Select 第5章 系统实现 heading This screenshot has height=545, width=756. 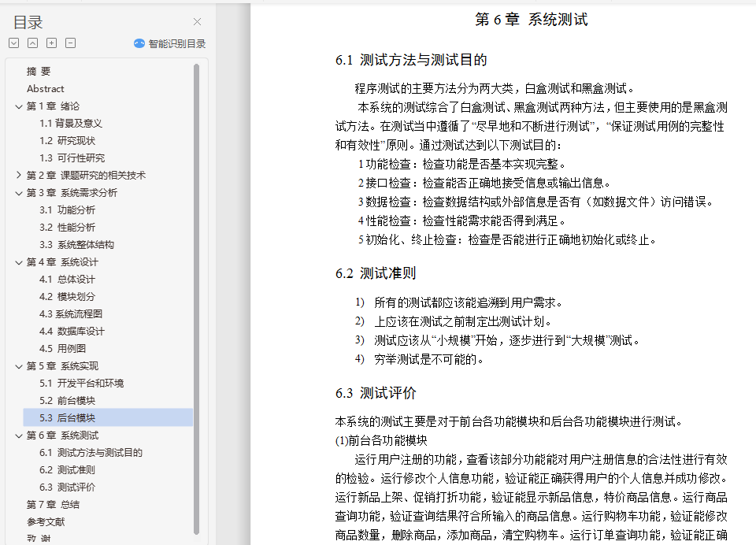click(x=62, y=366)
